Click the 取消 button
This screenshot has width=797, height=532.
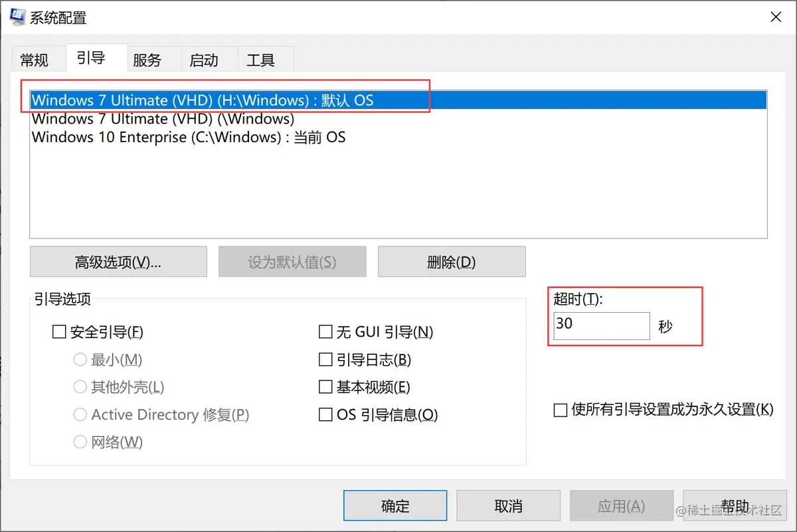509,506
